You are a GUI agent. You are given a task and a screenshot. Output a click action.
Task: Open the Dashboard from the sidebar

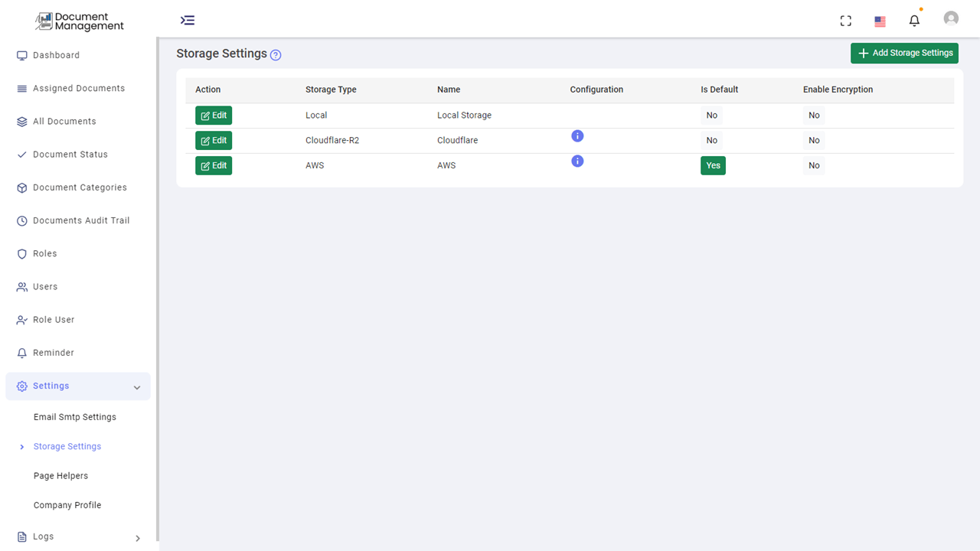pyautogui.click(x=57, y=54)
